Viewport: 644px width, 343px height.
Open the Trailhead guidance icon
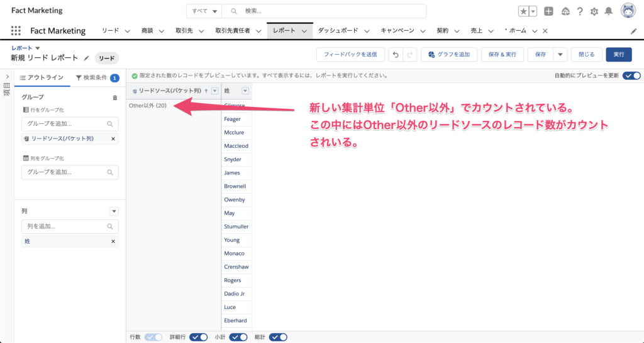(565, 11)
